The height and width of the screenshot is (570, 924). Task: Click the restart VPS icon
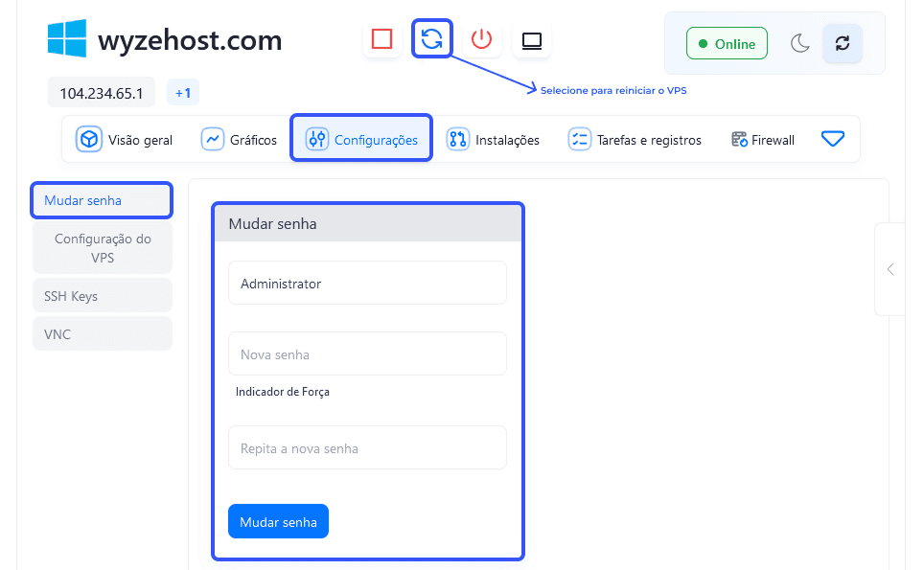[432, 39]
